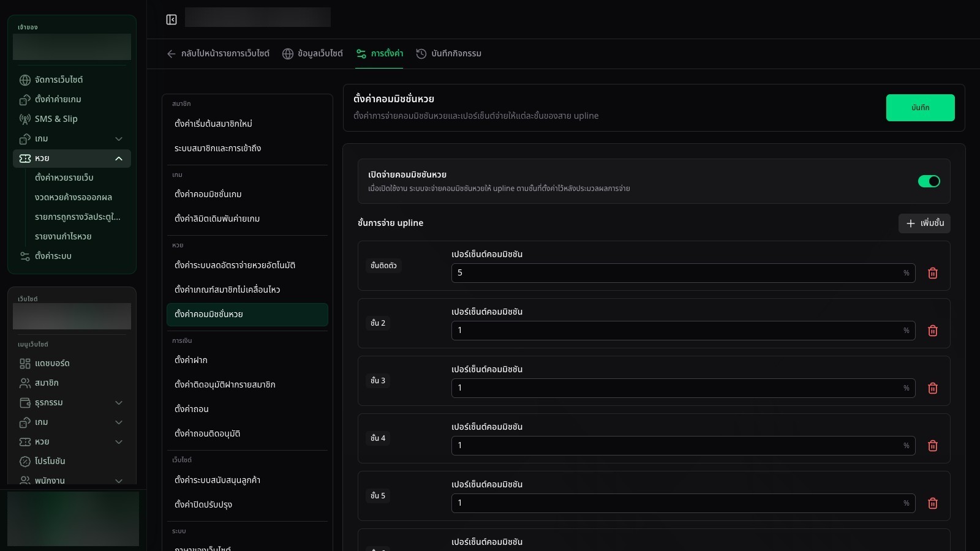Click the โปรโมชัน badge icon in website menu
The image size is (980, 551).
click(25, 462)
